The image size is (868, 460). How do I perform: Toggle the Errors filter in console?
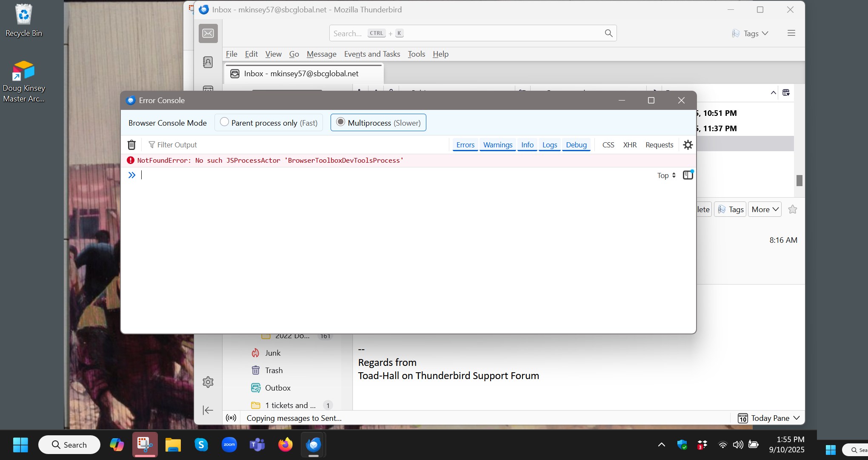pyautogui.click(x=465, y=145)
